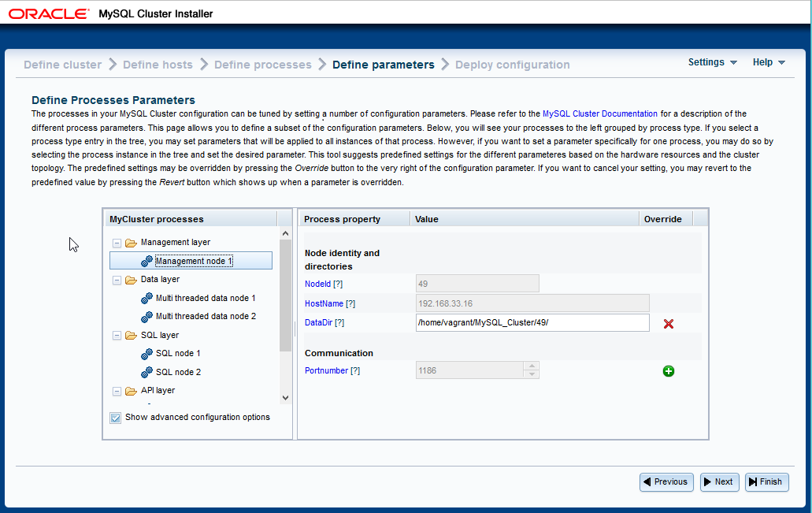Click the Previous button
812x513 pixels.
coord(666,482)
